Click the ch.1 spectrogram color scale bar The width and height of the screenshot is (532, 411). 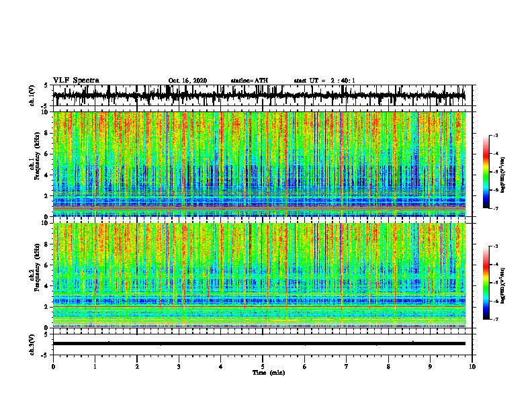tap(486, 172)
